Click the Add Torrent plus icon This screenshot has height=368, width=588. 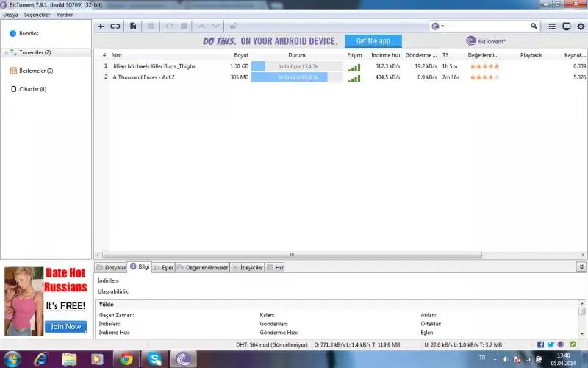(x=101, y=26)
